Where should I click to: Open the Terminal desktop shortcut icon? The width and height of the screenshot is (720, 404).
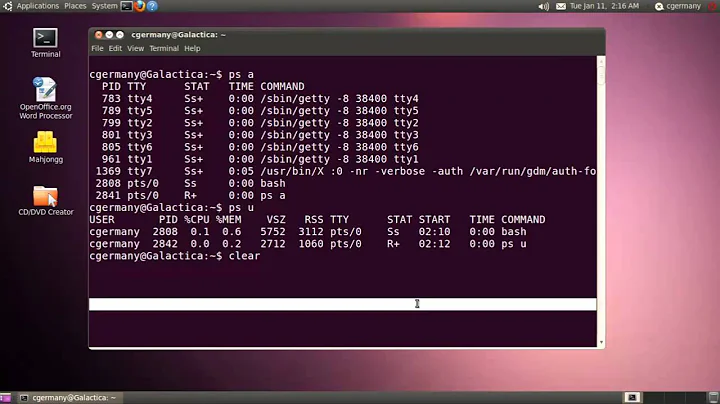pos(45,38)
